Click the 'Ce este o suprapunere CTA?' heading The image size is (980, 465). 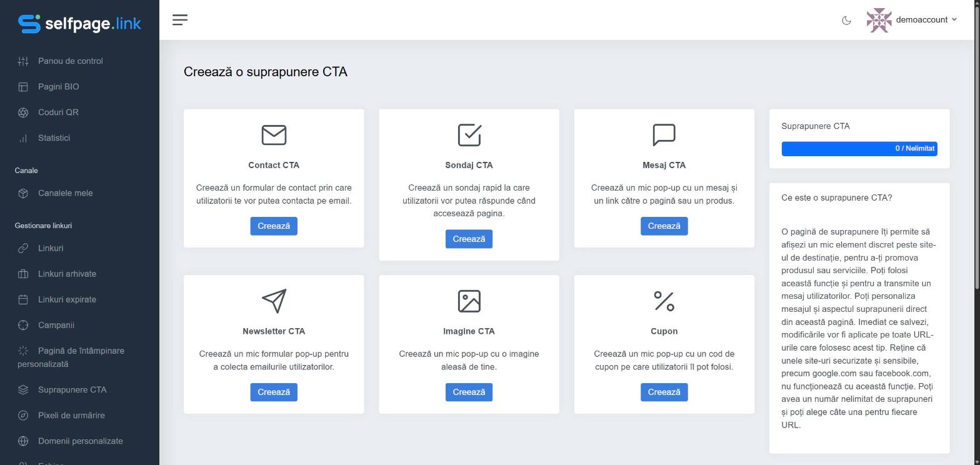[837, 198]
